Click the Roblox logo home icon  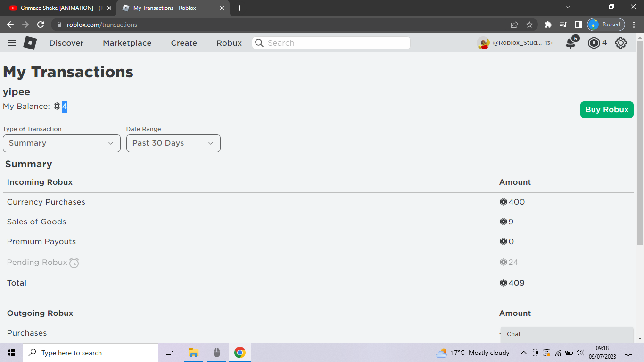[x=30, y=43]
